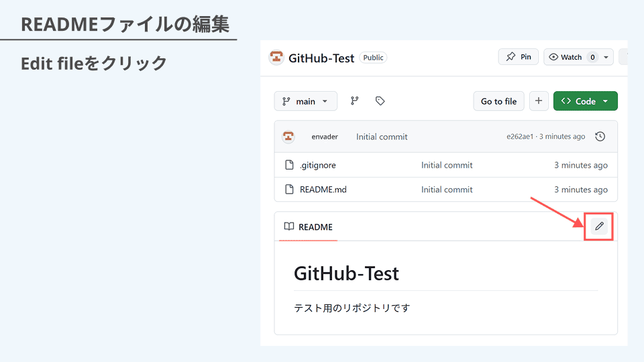Click the READMEファイルの編集 slide title

coord(125,24)
